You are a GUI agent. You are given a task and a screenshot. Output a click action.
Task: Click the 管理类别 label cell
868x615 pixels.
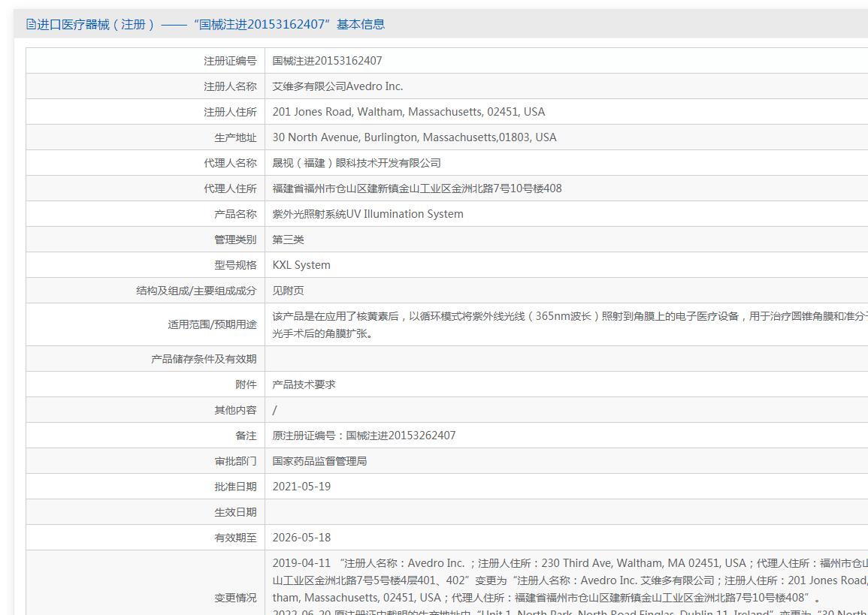pyautogui.click(x=146, y=240)
